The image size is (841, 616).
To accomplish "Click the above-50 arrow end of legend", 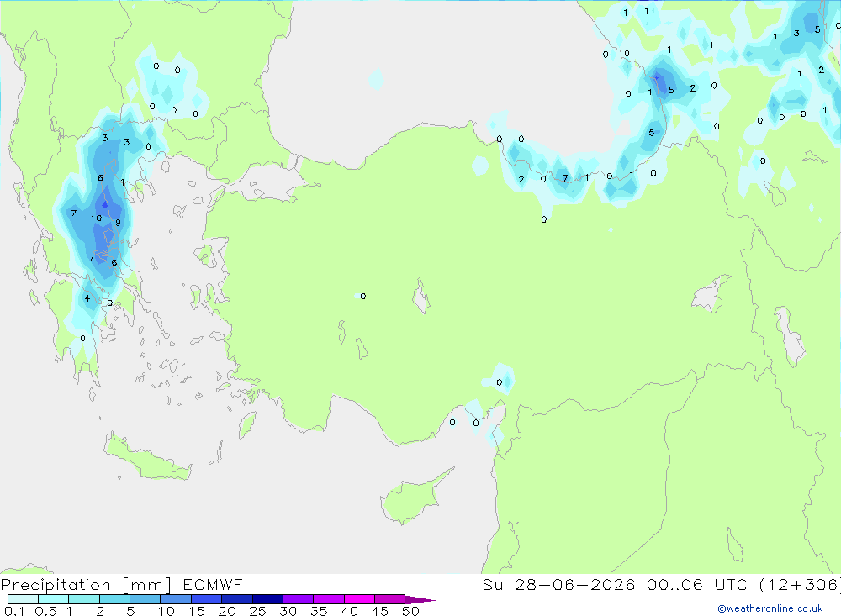I will tap(420, 599).
